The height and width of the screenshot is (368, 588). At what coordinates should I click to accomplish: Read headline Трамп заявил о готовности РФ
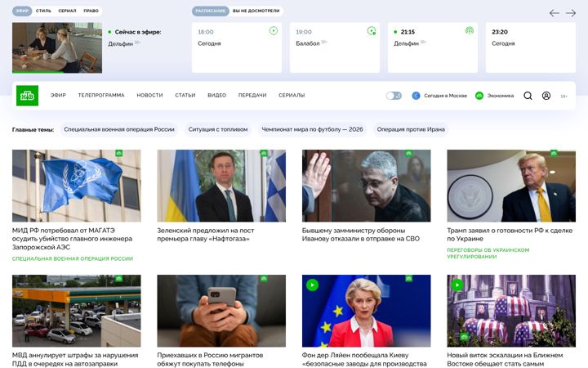pos(510,235)
